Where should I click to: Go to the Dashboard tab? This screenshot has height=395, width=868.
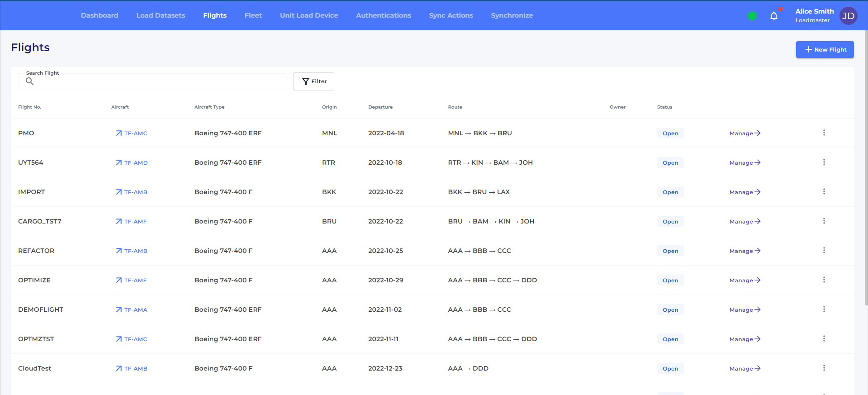point(100,15)
